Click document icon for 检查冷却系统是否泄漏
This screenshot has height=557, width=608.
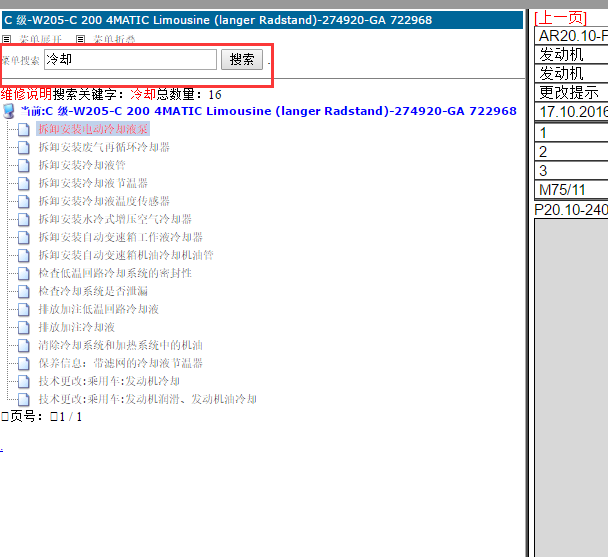click(24, 291)
